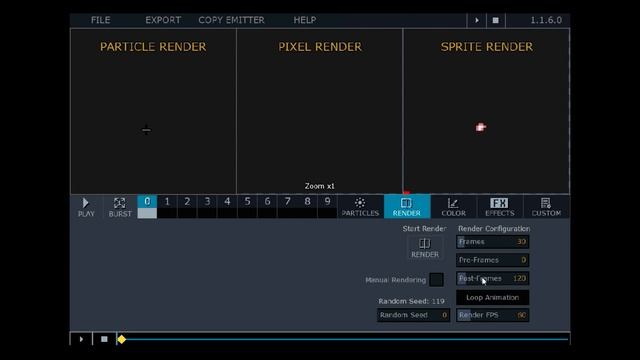The width and height of the screenshot is (640, 360).
Task: Click the Random Seed: 119 text
Action: (411, 301)
